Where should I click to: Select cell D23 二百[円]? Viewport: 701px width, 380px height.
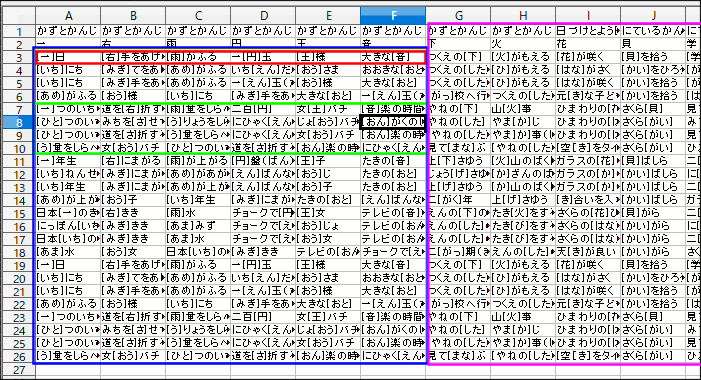coord(263,317)
